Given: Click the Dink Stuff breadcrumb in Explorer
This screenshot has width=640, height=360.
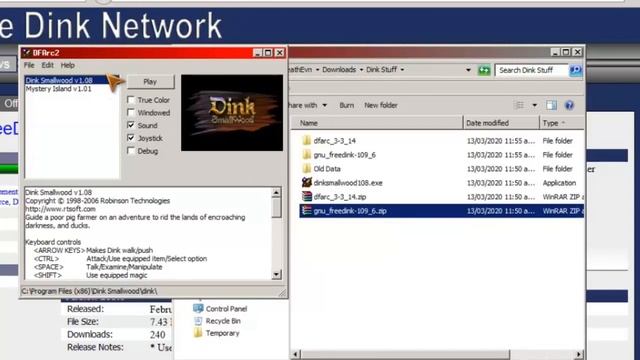Looking at the screenshot, I should [x=381, y=70].
